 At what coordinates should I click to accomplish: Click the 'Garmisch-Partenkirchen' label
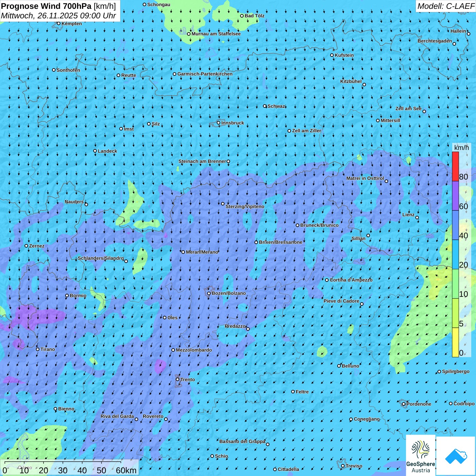coord(205,74)
